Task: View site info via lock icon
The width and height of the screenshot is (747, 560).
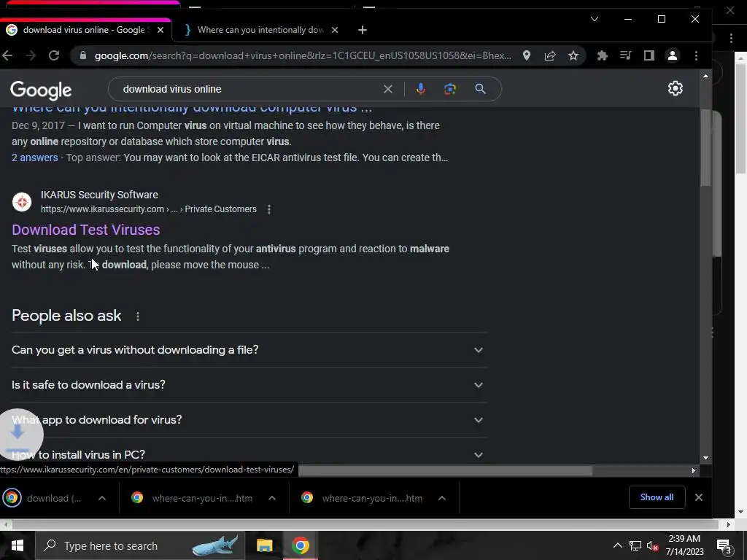Action: click(x=83, y=55)
